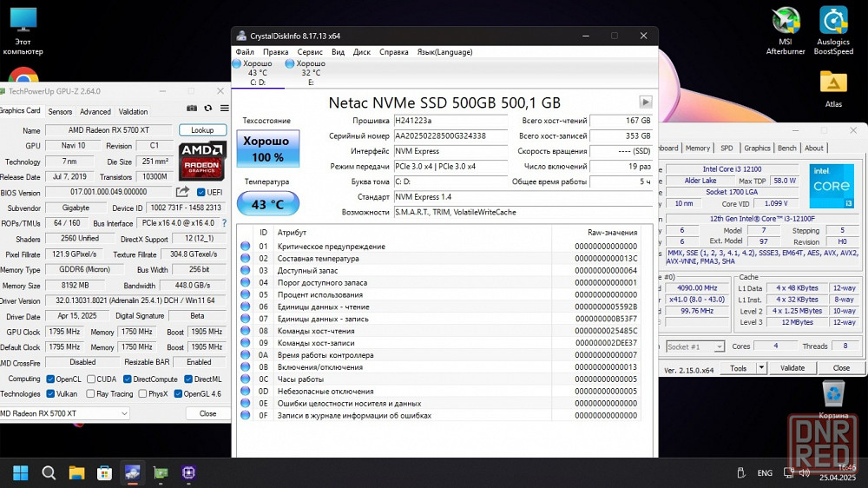Toggle DirectCompute checkbox
The width and height of the screenshot is (868, 488).
(x=128, y=379)
